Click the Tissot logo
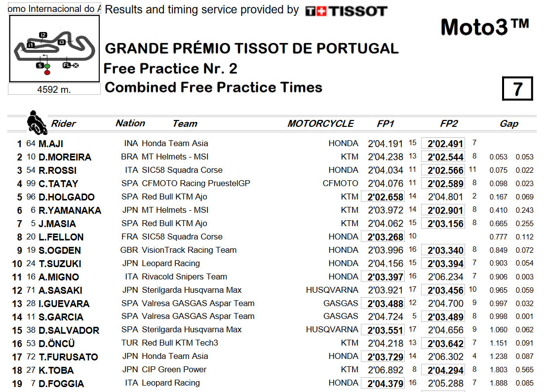This screenshot has width=547, height=392. [x=346, y=11]
